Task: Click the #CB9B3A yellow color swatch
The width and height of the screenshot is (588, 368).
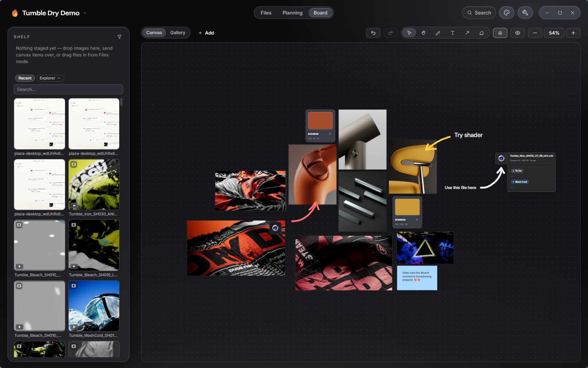Action: tap(407, 207)
